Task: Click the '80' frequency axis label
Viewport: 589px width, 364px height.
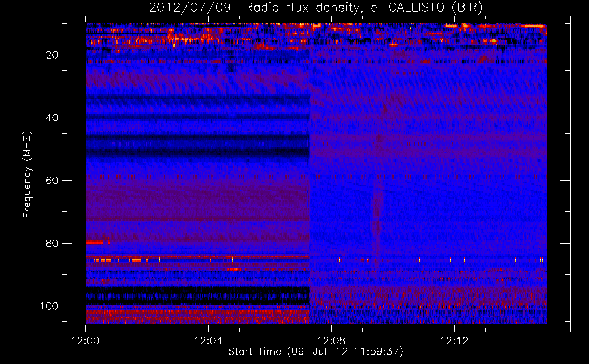Action: click(52, 244)
